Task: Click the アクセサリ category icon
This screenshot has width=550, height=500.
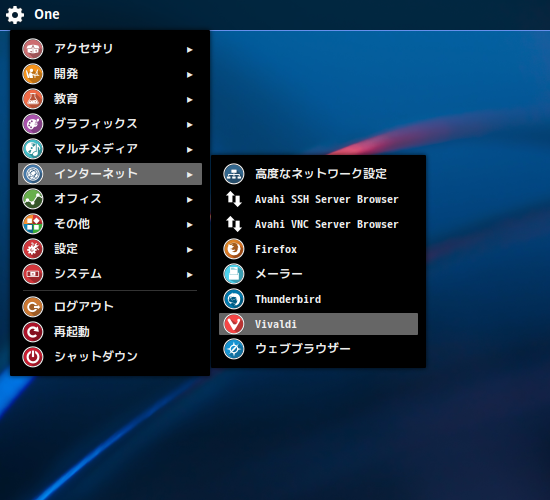Action: pyautogui.click(x=33, y=49)
